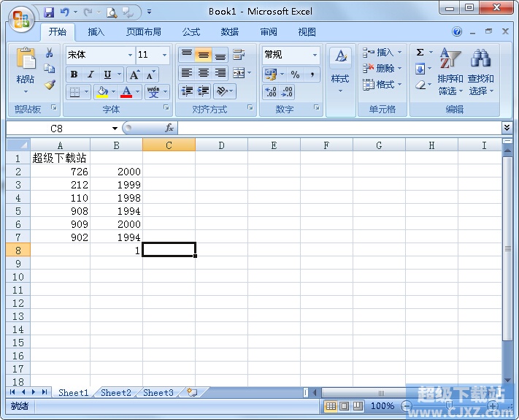
Task: Click the 查找和选择 button
Action: point(480,73)
